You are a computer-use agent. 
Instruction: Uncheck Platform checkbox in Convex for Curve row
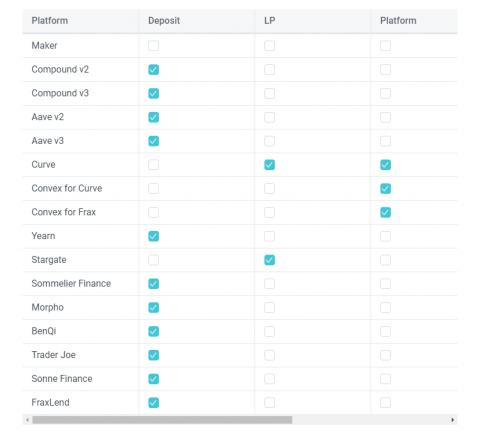[x=385, y=189]
